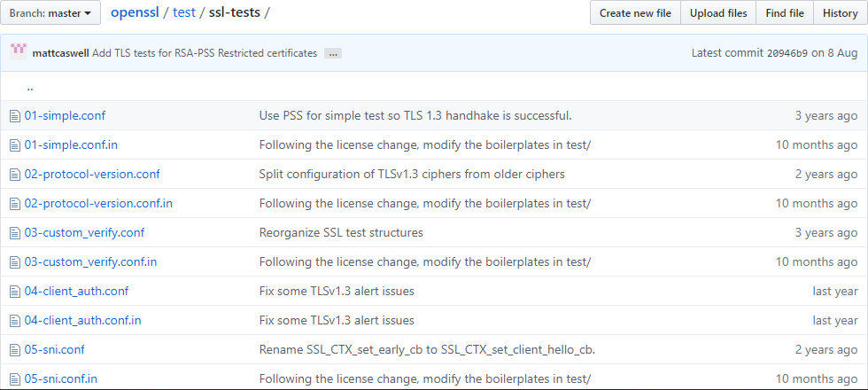Click file icon next to 01-simple.conf.in

14,145
